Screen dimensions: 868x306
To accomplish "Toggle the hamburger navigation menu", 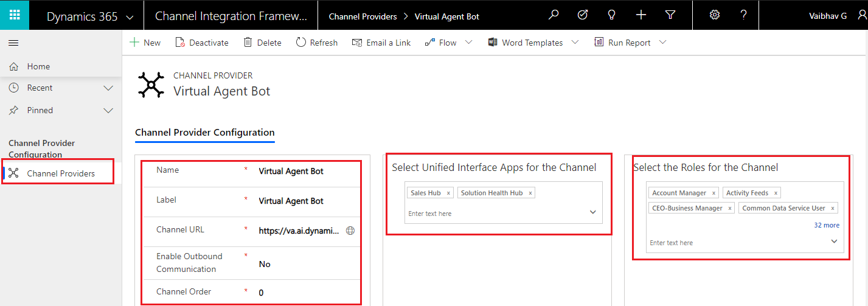I will (x=13, y=43).
